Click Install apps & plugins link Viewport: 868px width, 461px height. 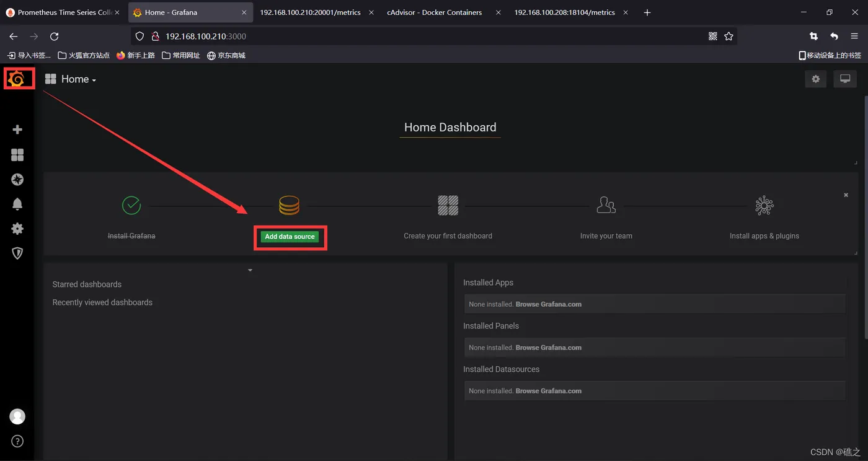click(764, 236)
